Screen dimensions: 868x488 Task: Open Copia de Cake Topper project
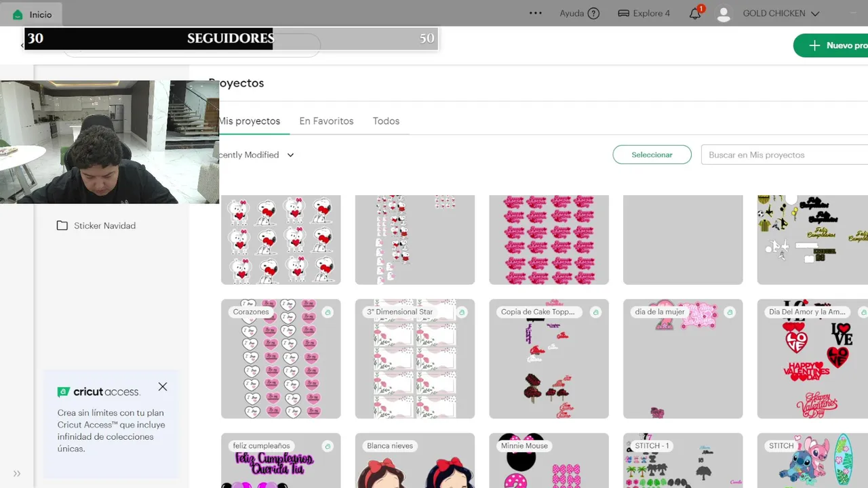point(549,359)
